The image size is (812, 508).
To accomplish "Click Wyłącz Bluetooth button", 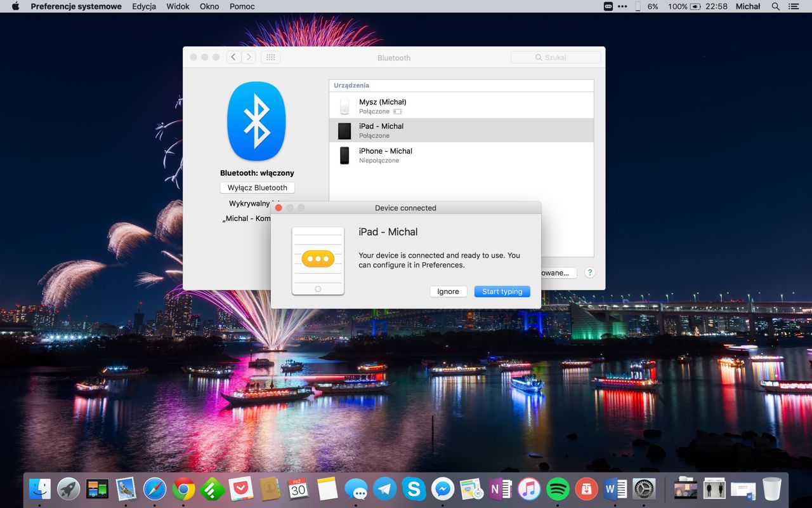I will point(258,187).
